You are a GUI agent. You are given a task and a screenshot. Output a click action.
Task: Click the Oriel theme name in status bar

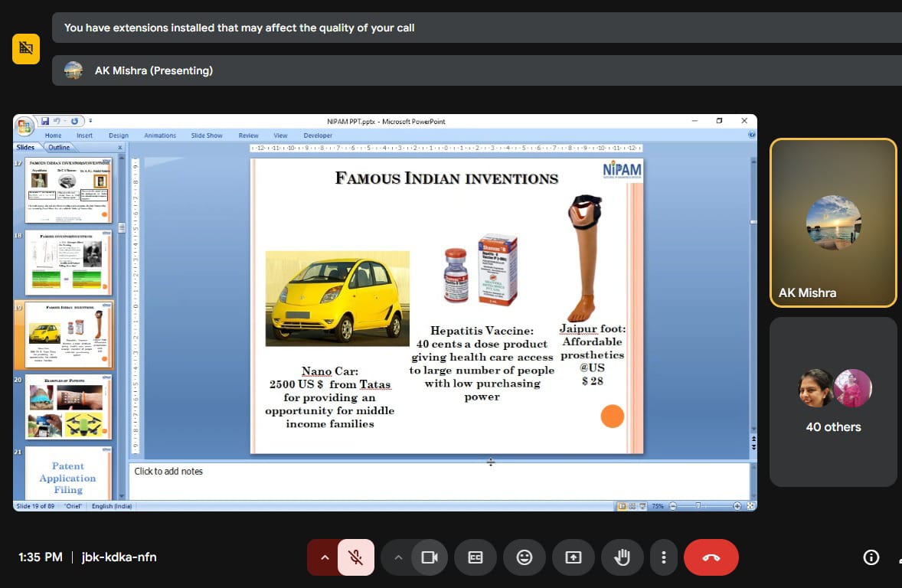pyautogui.click(x=73, y=506)
